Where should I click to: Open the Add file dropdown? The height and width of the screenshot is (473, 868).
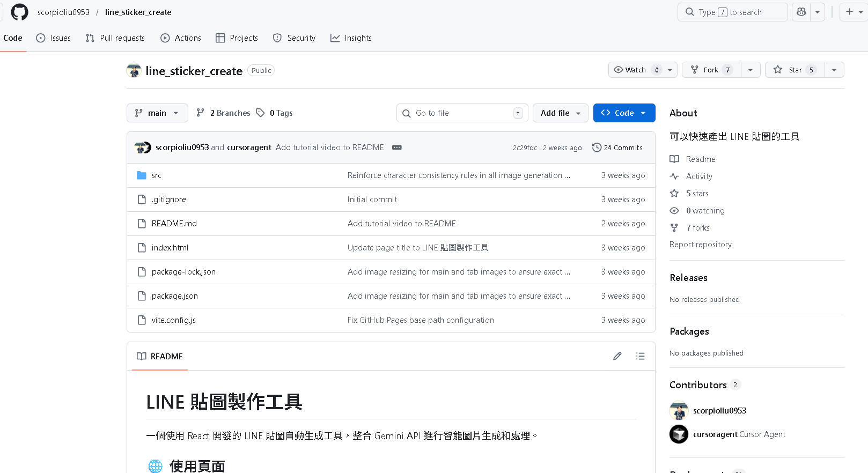[x=561, y=113]
